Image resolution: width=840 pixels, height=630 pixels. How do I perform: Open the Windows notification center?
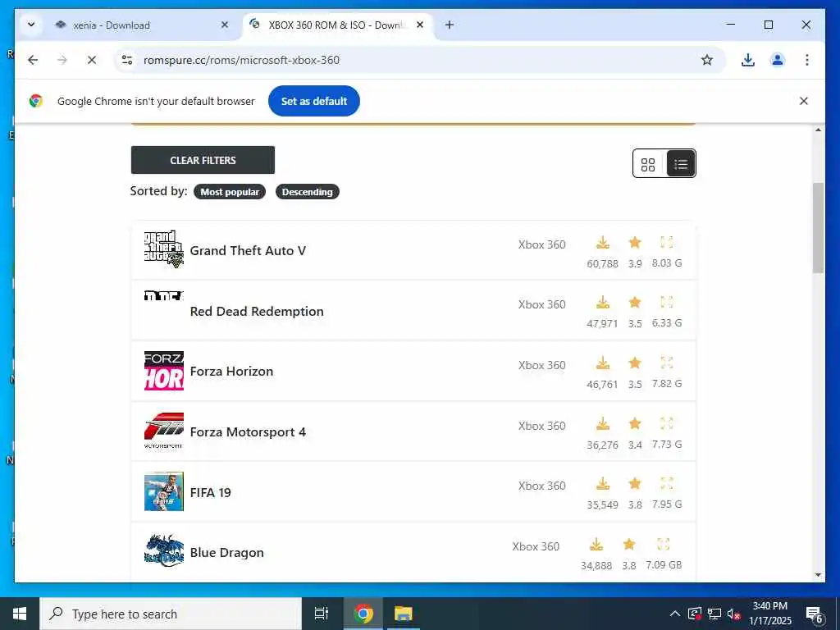pyautogui.click(x=815, y=615)
